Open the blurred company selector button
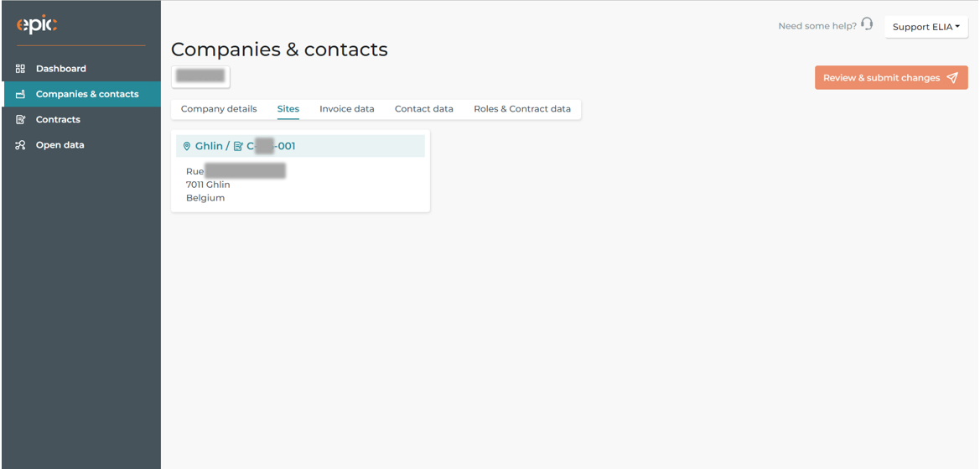980x469 pixels. click(x=200, y=76)
